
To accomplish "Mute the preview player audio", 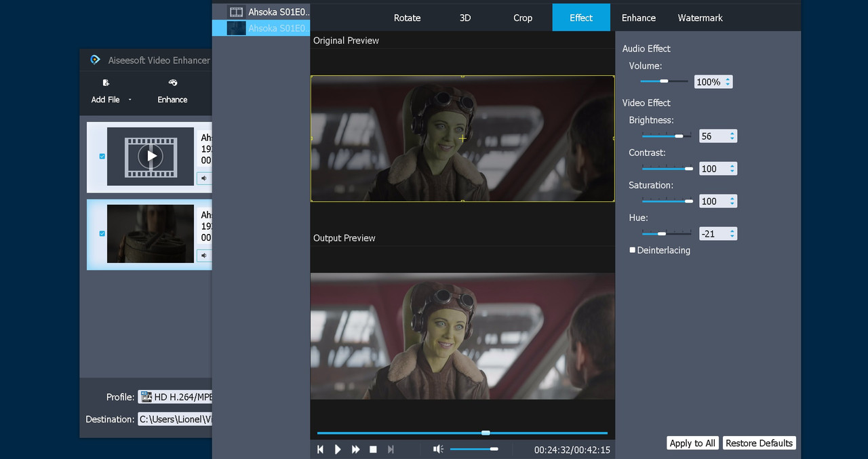I will click(x=439, y=449).
